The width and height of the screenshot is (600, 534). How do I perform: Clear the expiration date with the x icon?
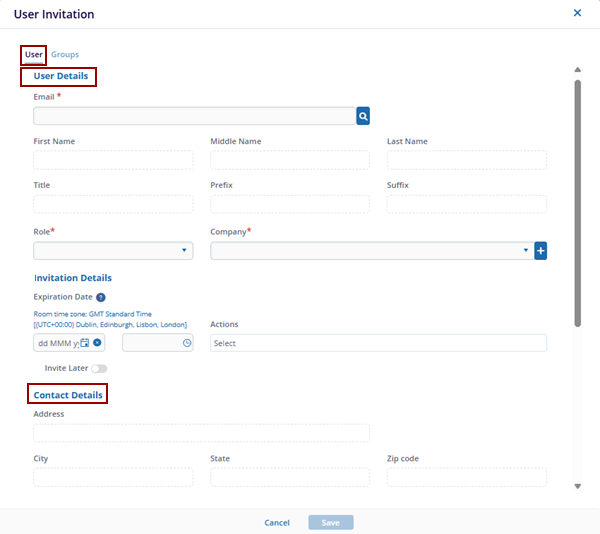point(98,343)
